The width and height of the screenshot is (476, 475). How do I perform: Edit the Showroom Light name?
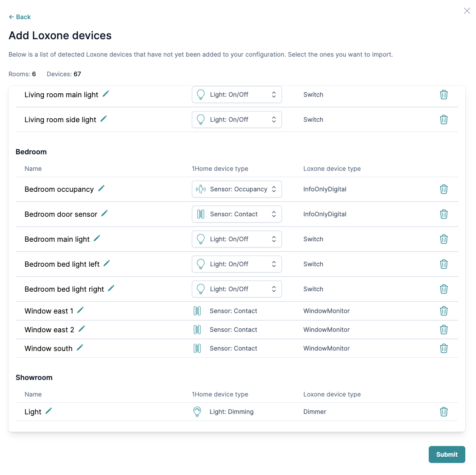[x=49, y=411]
